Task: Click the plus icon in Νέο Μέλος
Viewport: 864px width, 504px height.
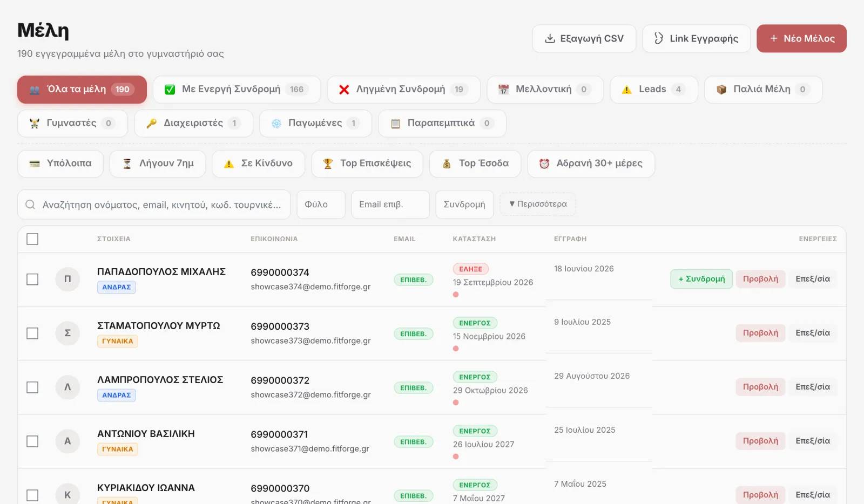Action: click(774, 38)
